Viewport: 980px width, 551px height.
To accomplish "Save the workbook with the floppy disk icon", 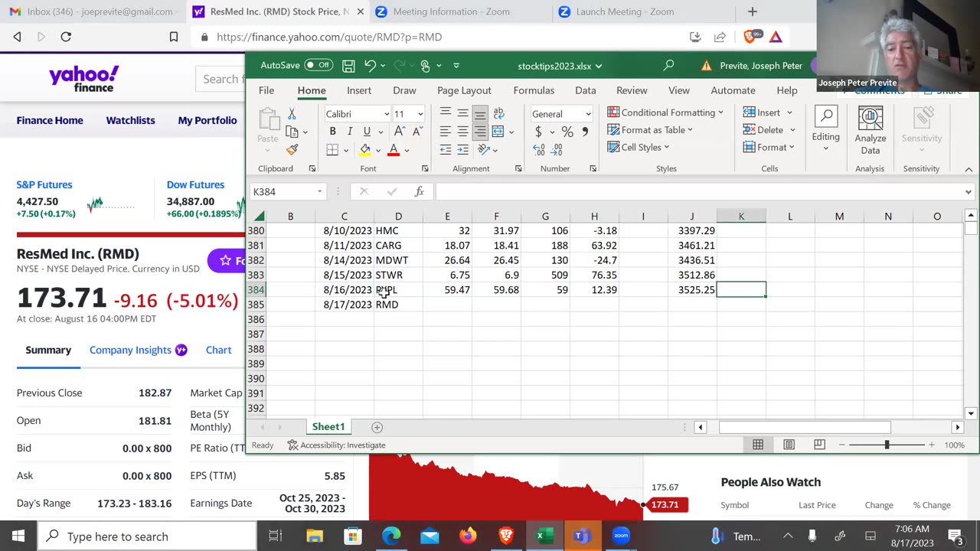I will click(348, 66).
